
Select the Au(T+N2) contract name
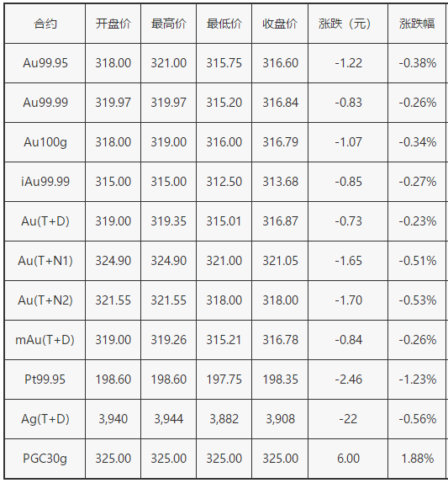coord(45,300)
